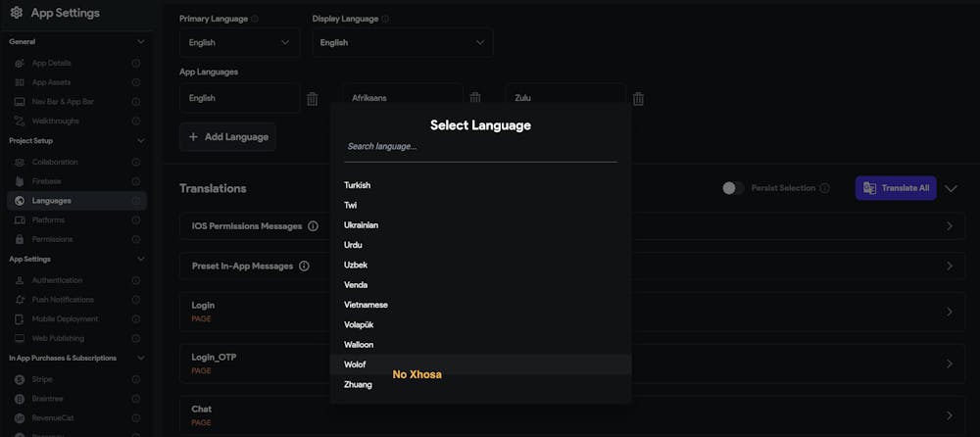
Task: Open the Display Language dropdown
Action: [402, 43]
